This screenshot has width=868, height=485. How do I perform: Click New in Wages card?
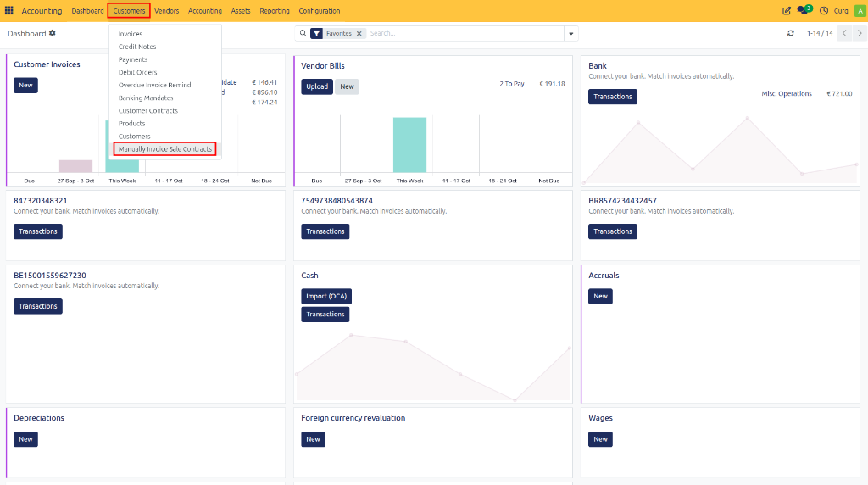(x=600, y=439)
